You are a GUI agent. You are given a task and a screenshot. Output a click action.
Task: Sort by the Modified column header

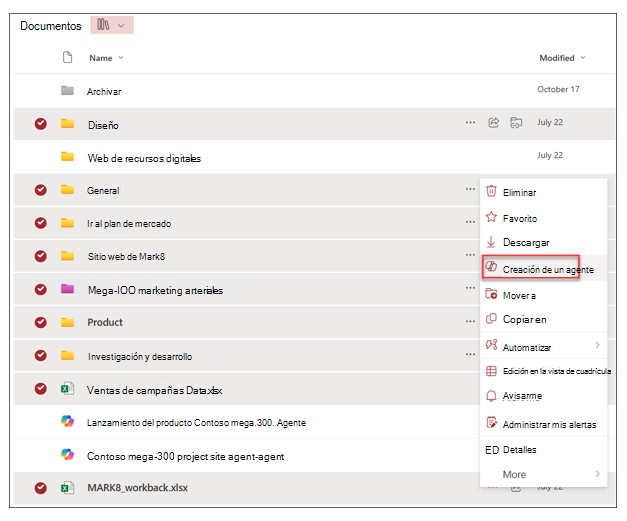coord(562,58)
